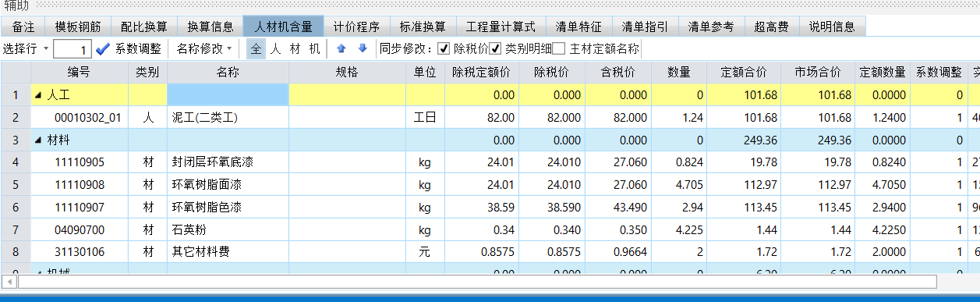Screen dimensions: 980x302
Task: Click the 除税定额价 column header
Action: 481,73
